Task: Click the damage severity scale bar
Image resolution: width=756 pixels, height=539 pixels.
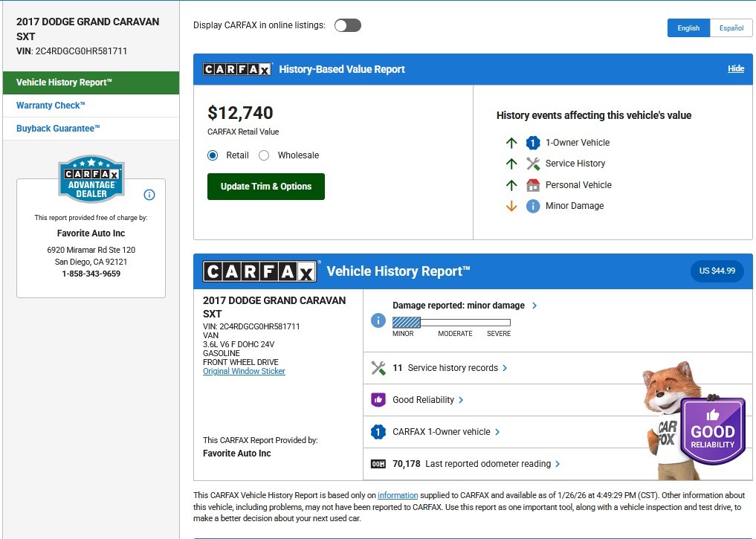Action: tap(451, 323)
